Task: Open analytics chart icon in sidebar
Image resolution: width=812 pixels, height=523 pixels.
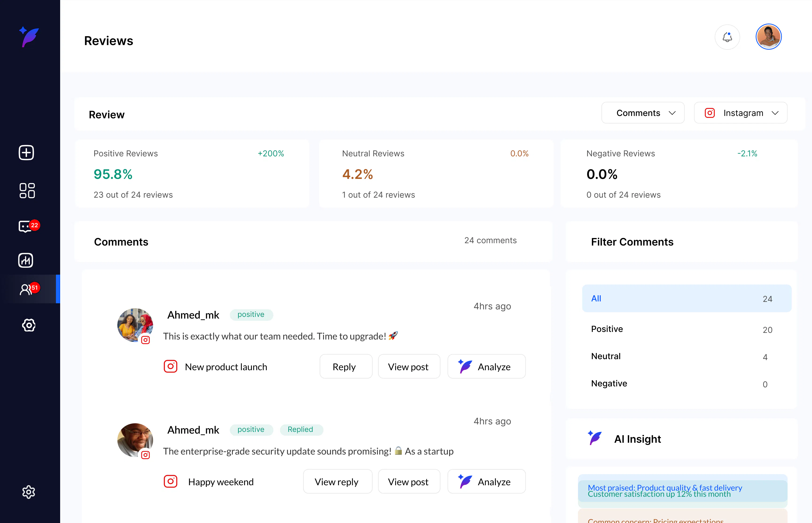Action: click(x=25, y=261)
